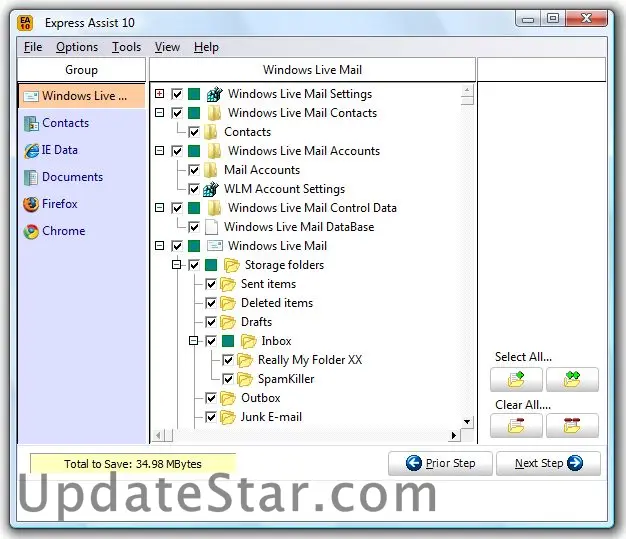Click green status square beside Storage folders
The image size is (626, 539).
coord(211,265)
